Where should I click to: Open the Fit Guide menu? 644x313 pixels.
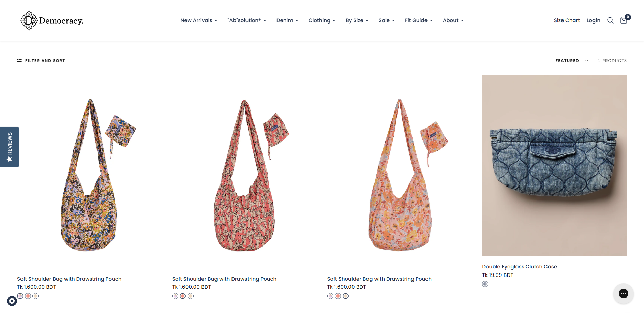[419, 20]
